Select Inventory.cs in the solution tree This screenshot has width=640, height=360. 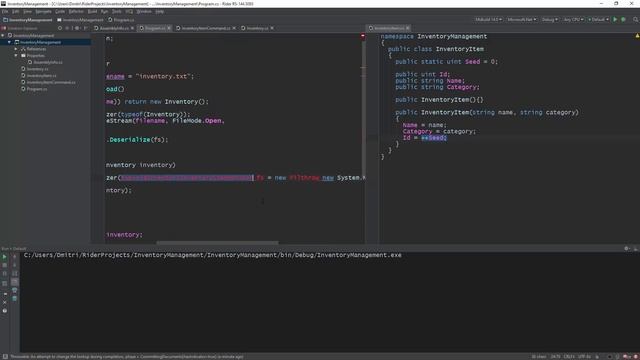click(x=35, y=69)
